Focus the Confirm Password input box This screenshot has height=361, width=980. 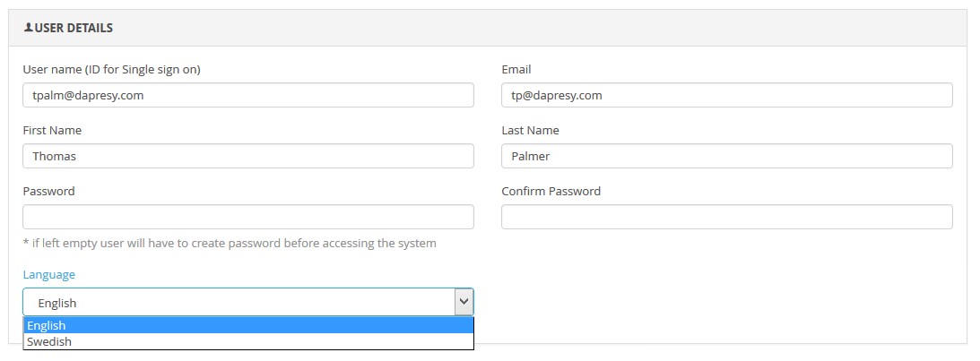(726, 217)
